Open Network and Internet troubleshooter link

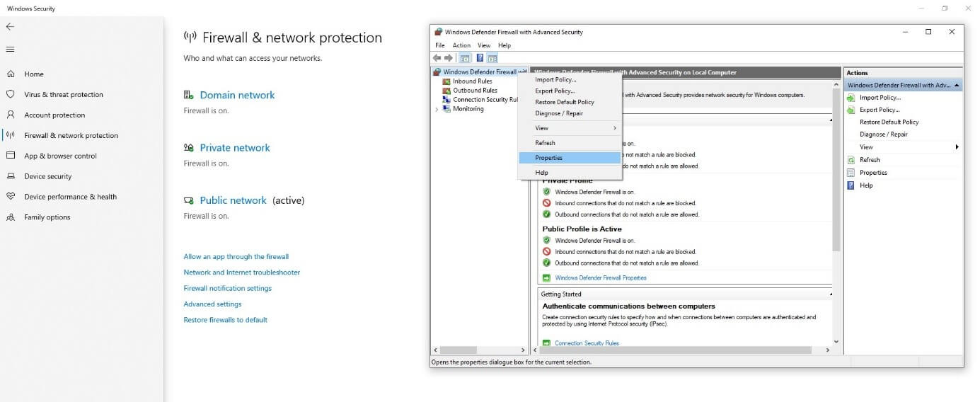click(242, 272)
